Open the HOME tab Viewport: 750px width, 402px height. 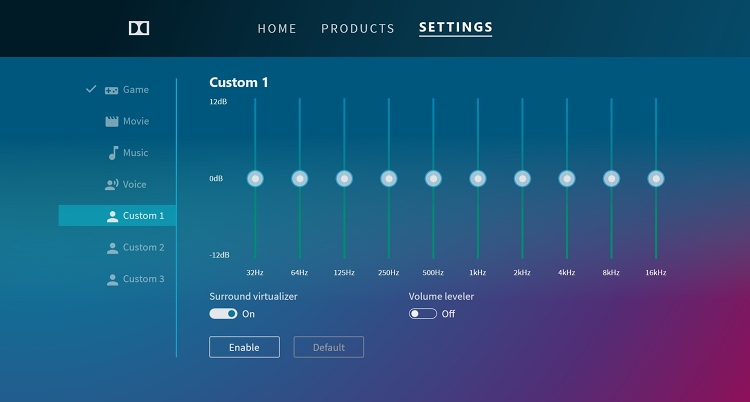coord(277,29)
